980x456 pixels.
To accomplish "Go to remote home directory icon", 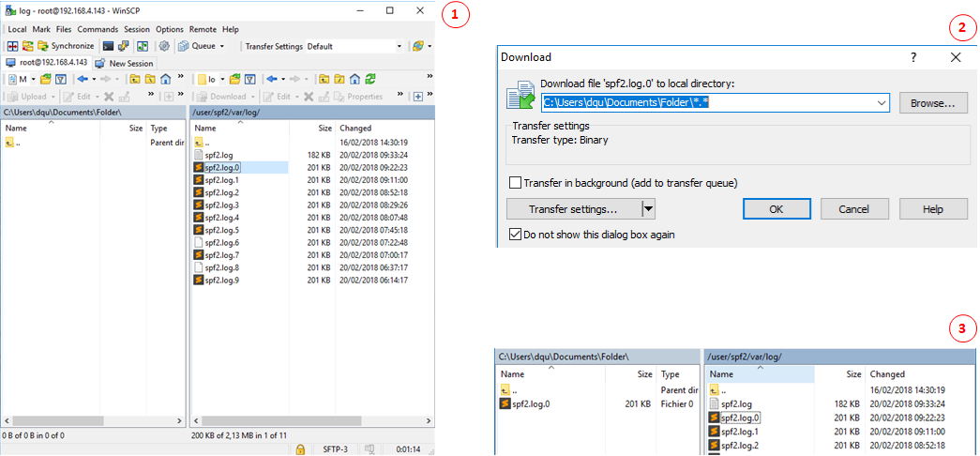I will click(354, 80).
